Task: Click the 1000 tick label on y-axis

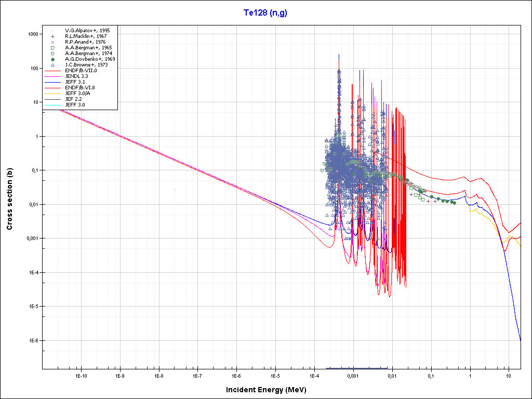Action: 33,34
